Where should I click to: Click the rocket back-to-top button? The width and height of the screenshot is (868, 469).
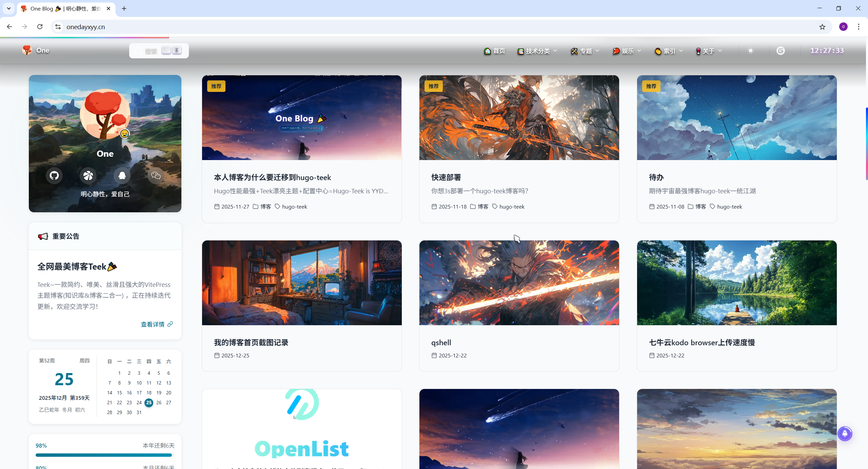845,433
